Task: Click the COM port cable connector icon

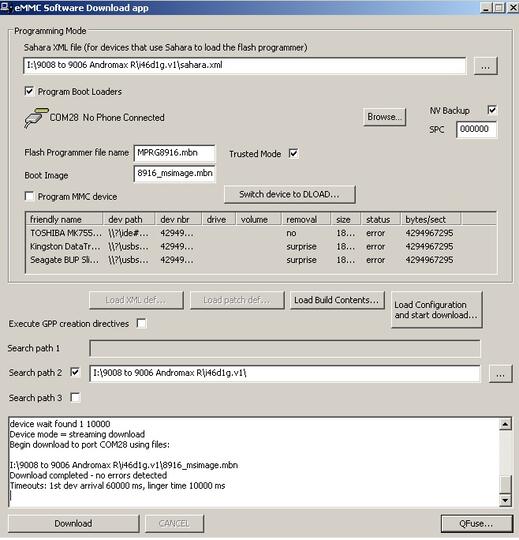Action: [36, 118]
